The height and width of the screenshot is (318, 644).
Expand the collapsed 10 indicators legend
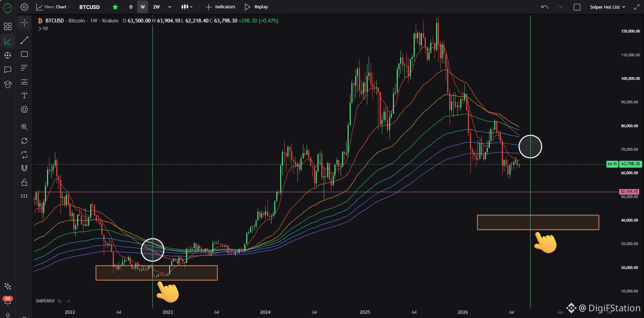point(43,28)
